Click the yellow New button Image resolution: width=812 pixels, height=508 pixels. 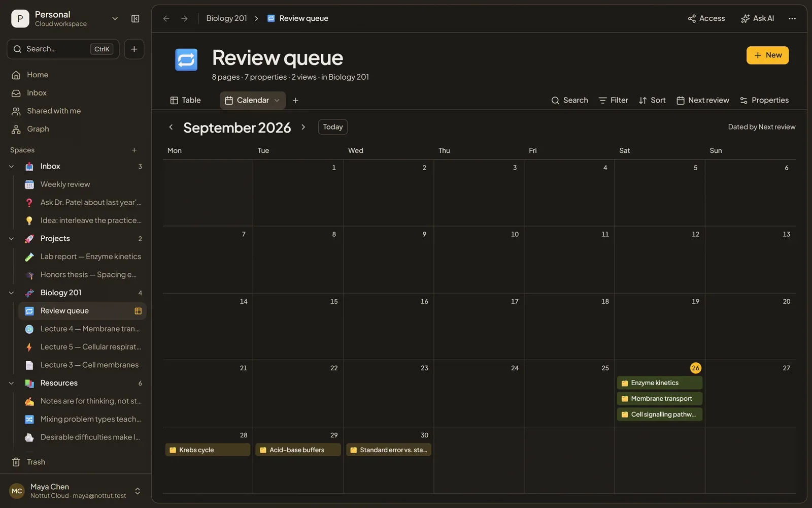pyautogui.click(x=767, y=55)
